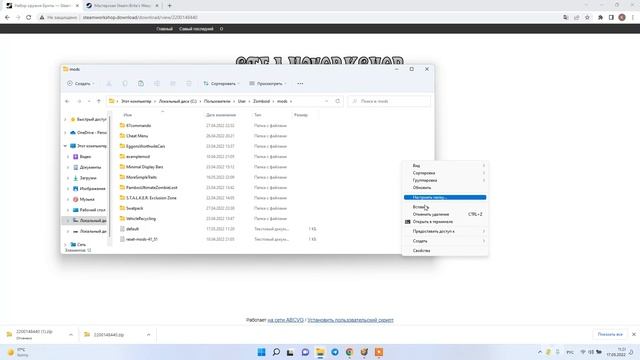640x360 pixels.
Task: Select the S.T.A.L.K.E.R. Exclusion Zone folder
Action: tap(151, 198)
